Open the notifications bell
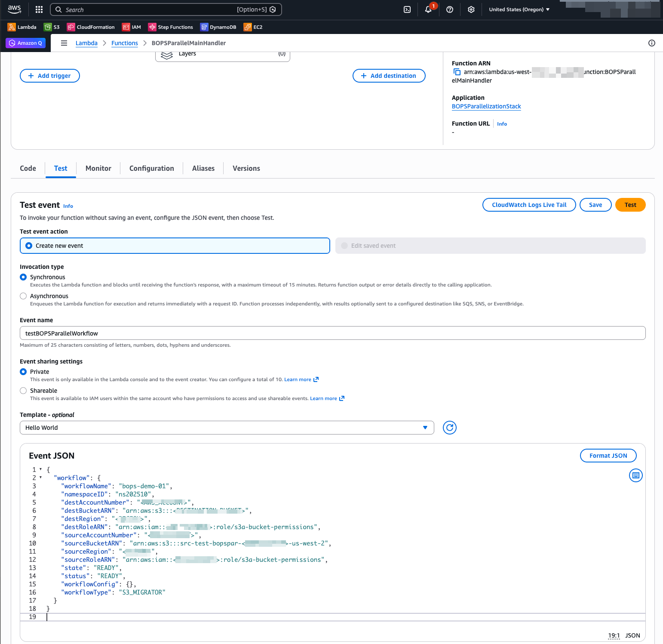 coord(428,9)
